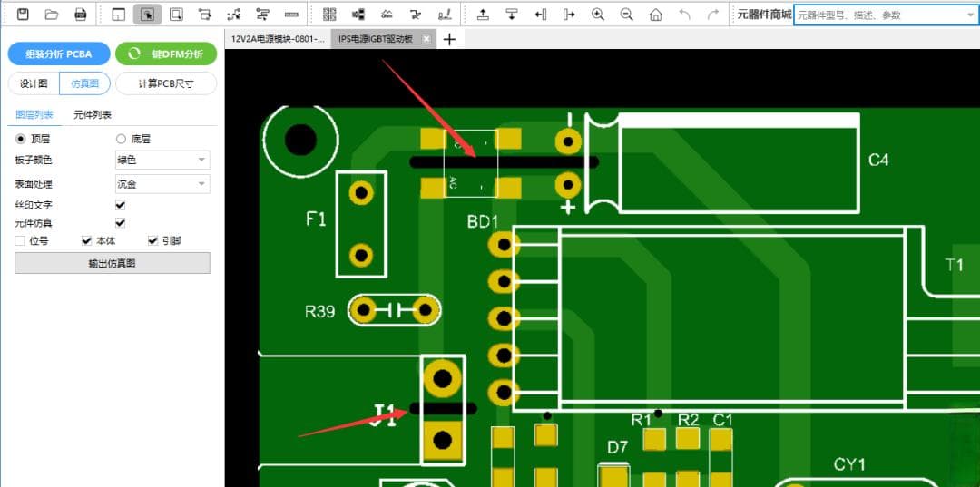Viewport: 980px width, 487px height.
Task: Click the BD1 designator on the board
Action: pyautogui.click(x=483, y=221)
